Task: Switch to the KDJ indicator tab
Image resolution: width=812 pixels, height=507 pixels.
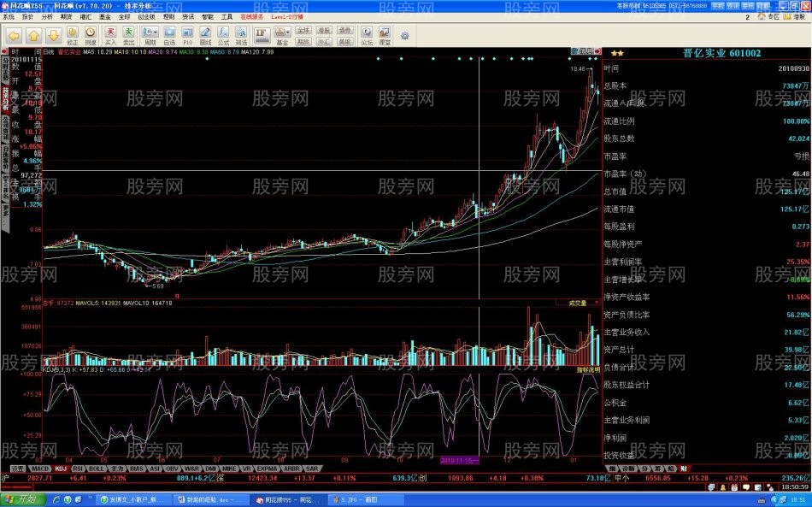Action: point(61,469)
